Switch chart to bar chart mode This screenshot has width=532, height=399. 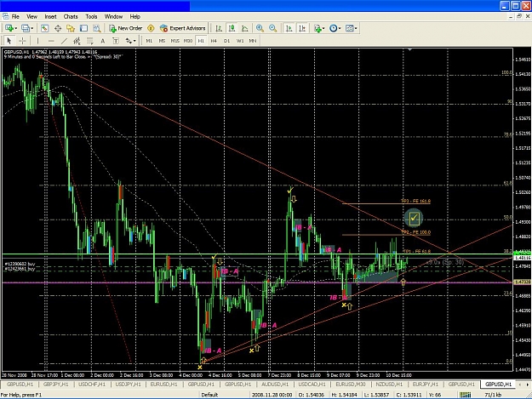[x=219, y=28]
